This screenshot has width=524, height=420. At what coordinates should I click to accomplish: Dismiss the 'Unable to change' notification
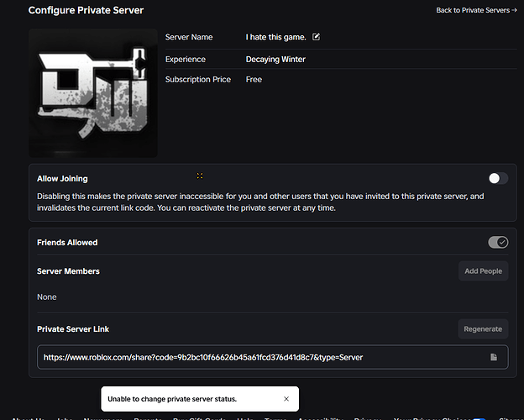pyautogui.click(x=286, y=399)
